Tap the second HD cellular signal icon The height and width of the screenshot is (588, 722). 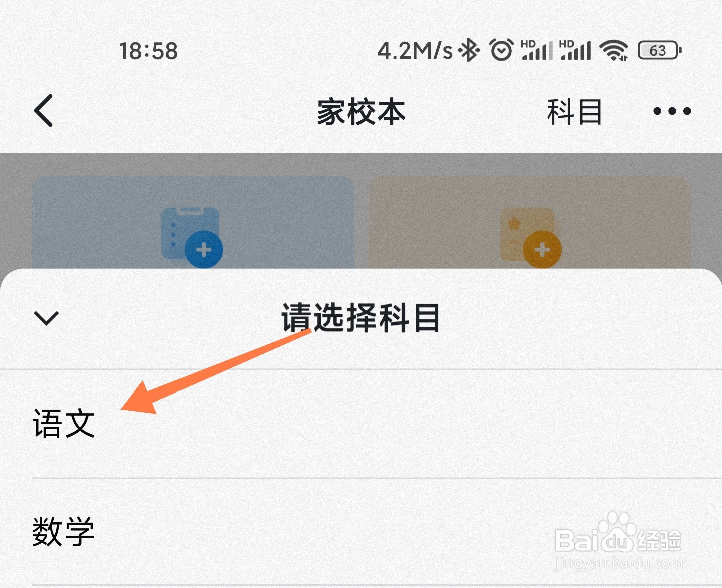575,50
